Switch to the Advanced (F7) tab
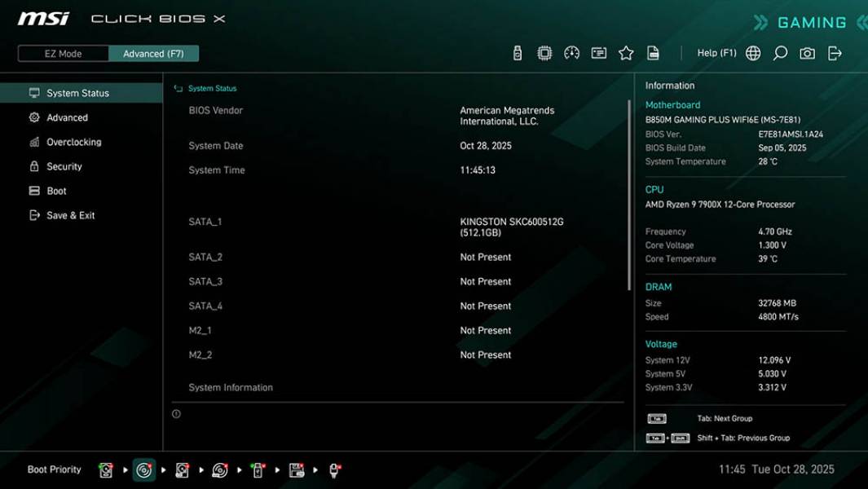Image resolution: width=868 pixels, height=489 pixels. pyautogui.click(x=154, y=53)
